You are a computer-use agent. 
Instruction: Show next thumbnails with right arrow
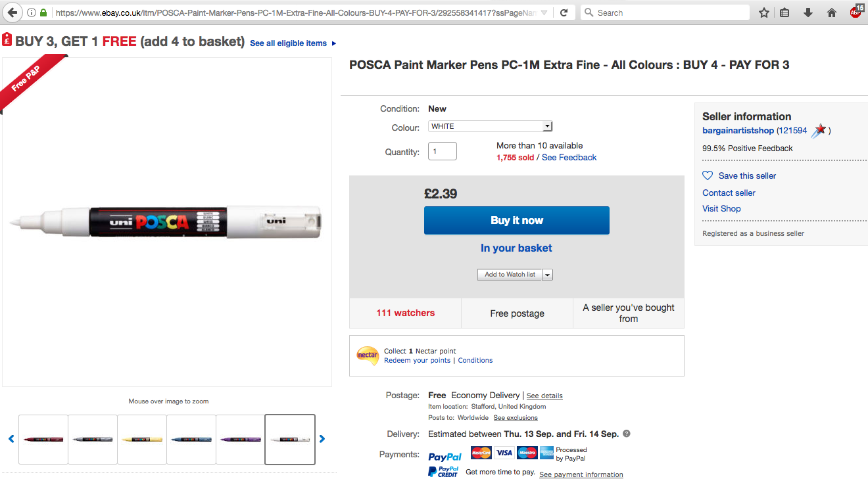point(322,439)
